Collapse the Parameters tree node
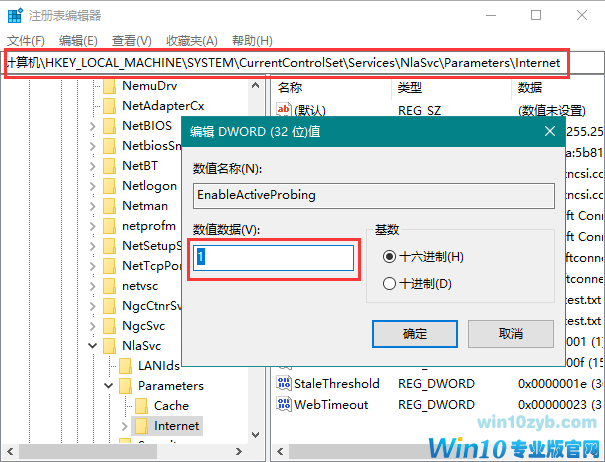605x462 pixels. tap(109, 386)
